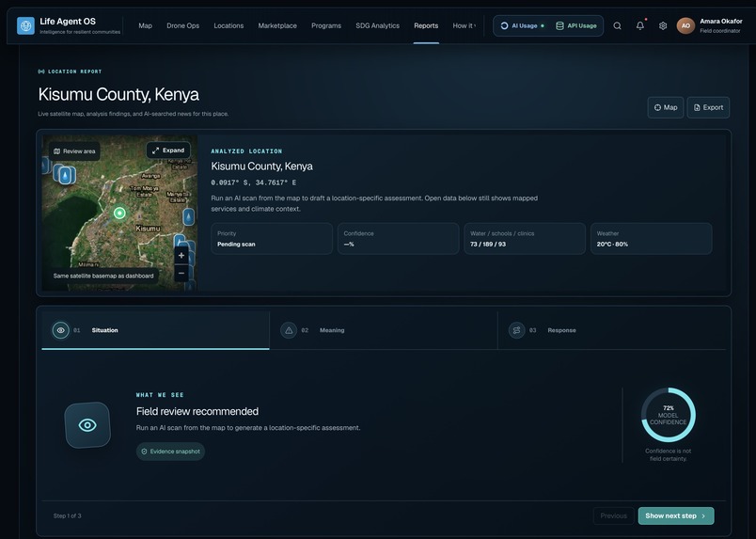The image size is (756, 539).
Task: Expand the satellite map
Action: [x=168, y=151]
